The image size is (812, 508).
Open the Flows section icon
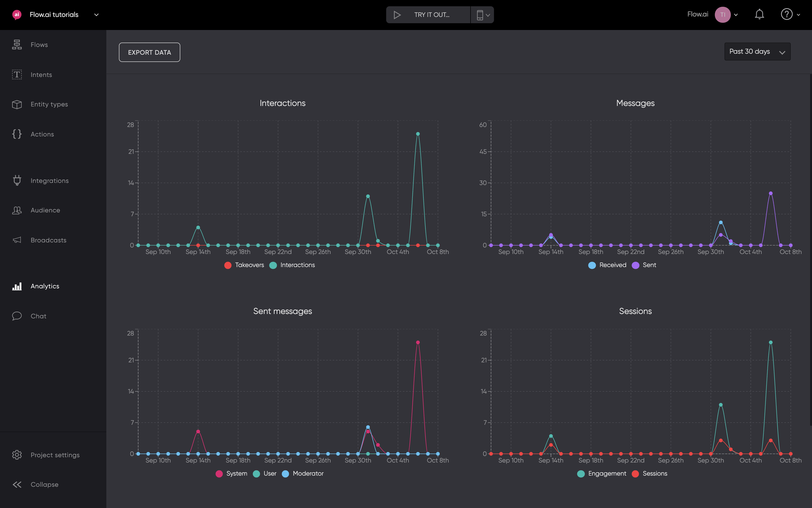(17, 44)
